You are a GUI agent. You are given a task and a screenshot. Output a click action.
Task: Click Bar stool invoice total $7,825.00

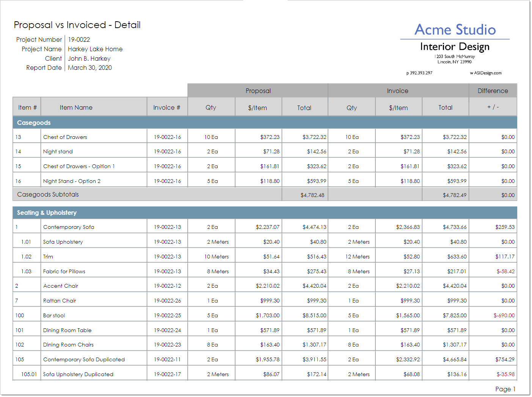455,315
